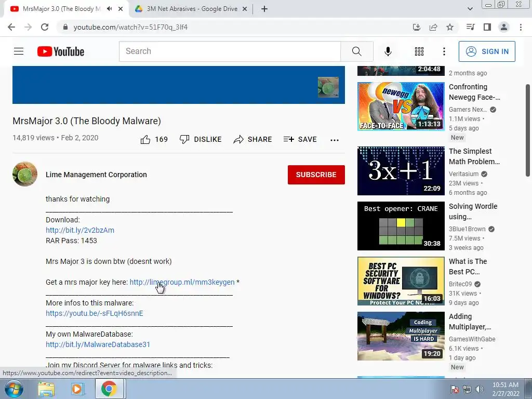This screenshot has height=399, width=532.
Task: Click the Gamers Nexus channel name
Action: 468,110
